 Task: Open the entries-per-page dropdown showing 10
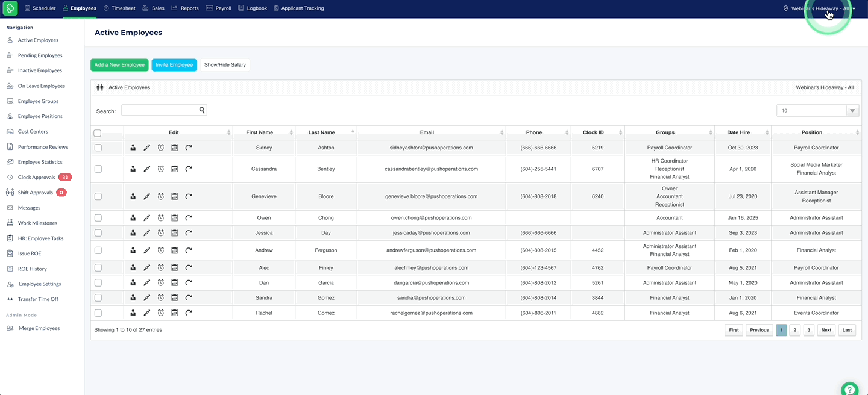pyautogui.click(x=817, y=111)
